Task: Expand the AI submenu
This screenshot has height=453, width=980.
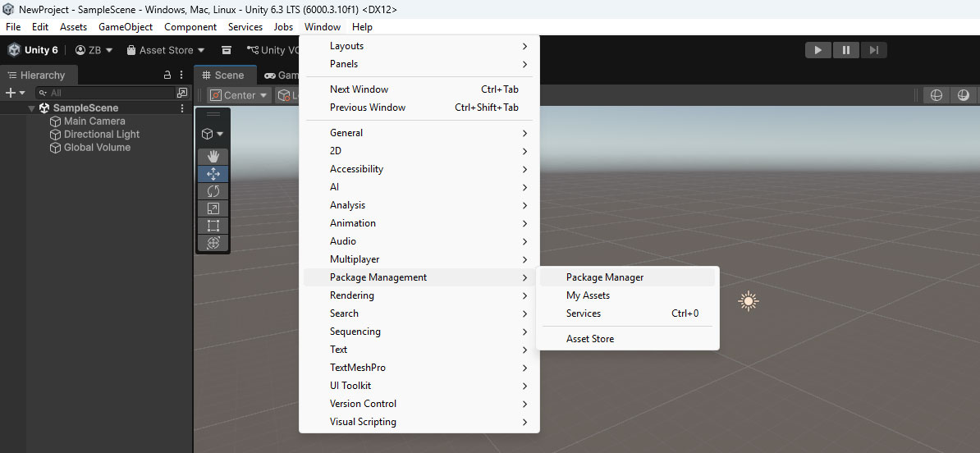Action: [419, 187]
